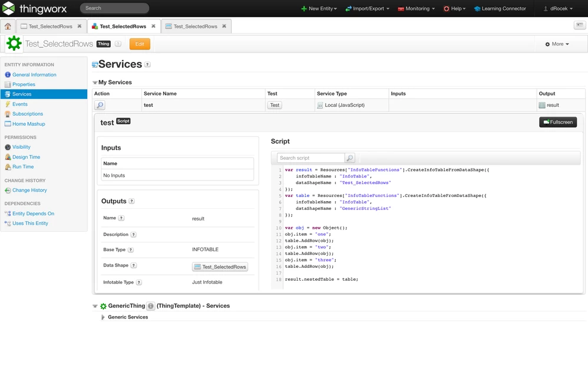The image size is (588, 368).
Task: Open Design Time permissions
Action: pos(27,157)
